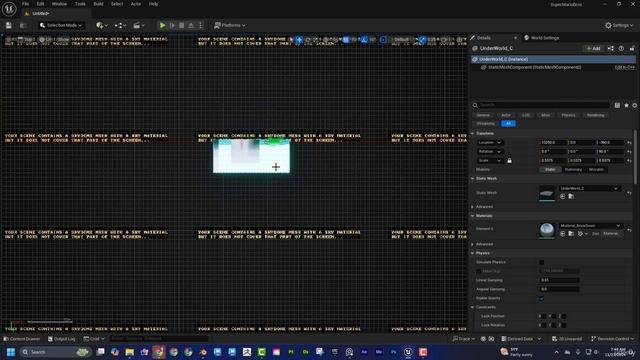Open the Selection Mode dropdown
The height and width of the screenshot is (360, 640).
click(61, 25)
